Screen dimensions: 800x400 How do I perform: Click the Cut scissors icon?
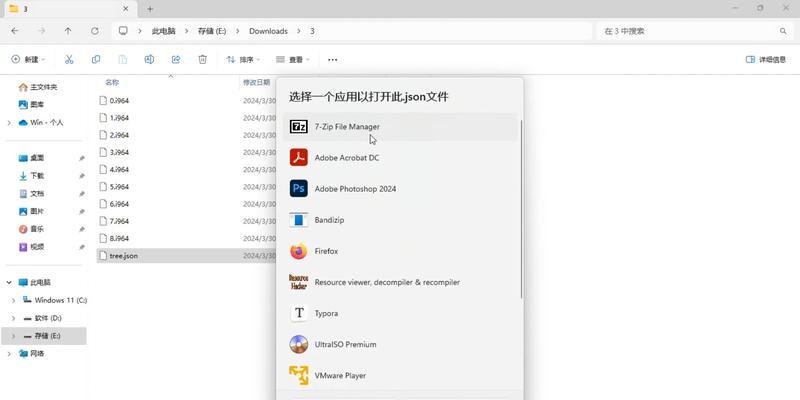tap(69, 60)
